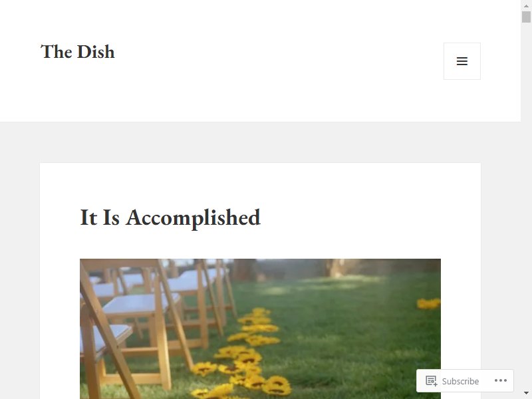Click the white post card beside title
532x399 pixels.
[356, 217]
